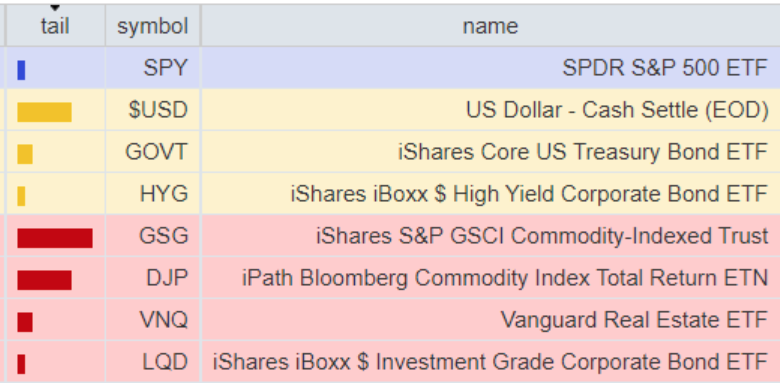
Task: Click the yellow $USD tail bar
Action: click(44, 112)
